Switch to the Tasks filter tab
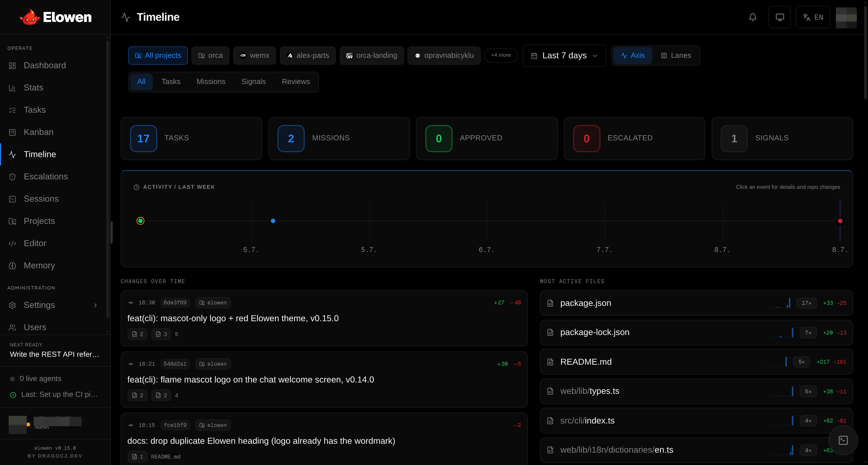 click(171, 82)
